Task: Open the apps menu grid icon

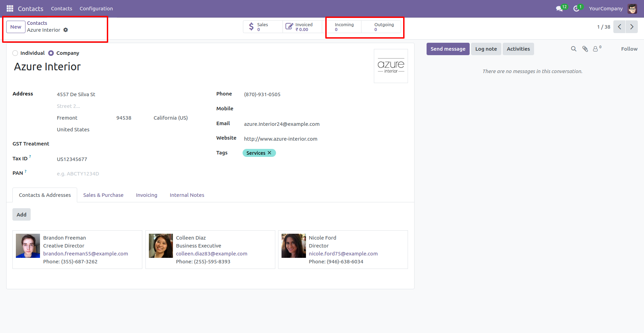Action: (x=10, y=8)
